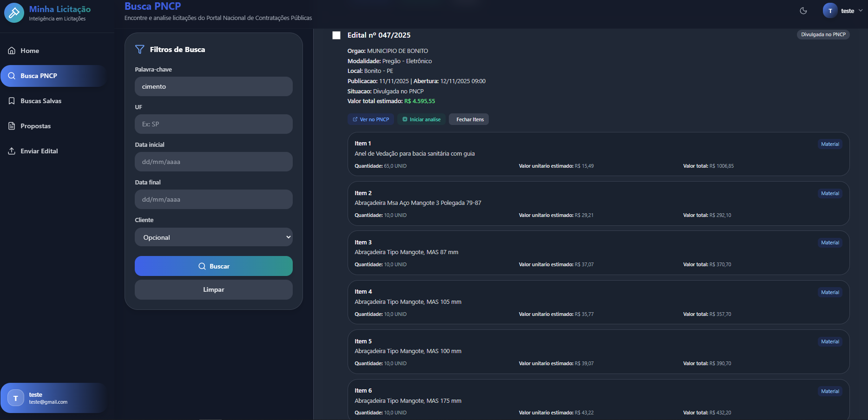868x420 pixels.
Task: Check the box next to Edital nº 047/2025
Action: 336,35
